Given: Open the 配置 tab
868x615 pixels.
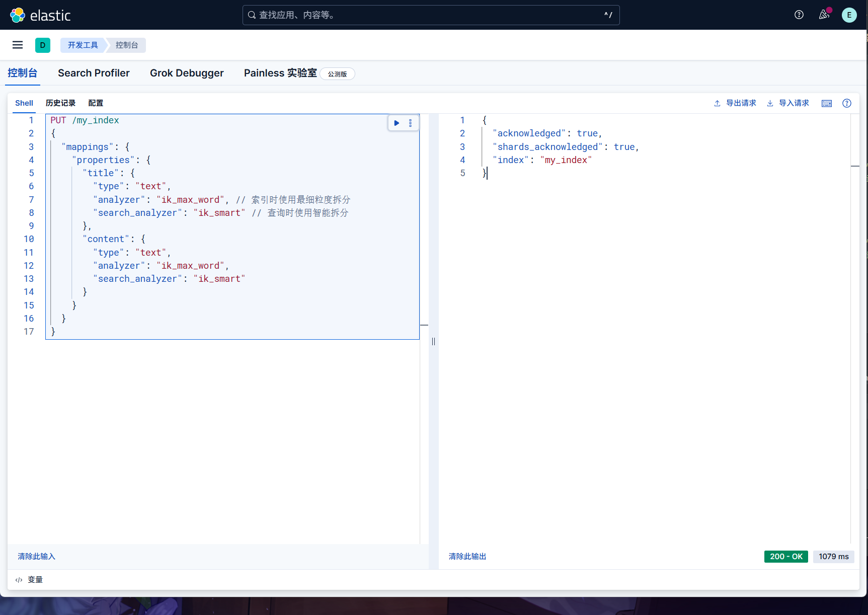Looking at the screenshot, I should 96,103.
